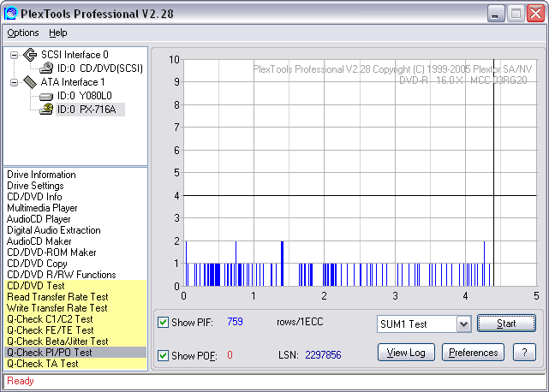549x392 pixels.
Task: Minimize the PlexTools window
Action: coord(495,14)
